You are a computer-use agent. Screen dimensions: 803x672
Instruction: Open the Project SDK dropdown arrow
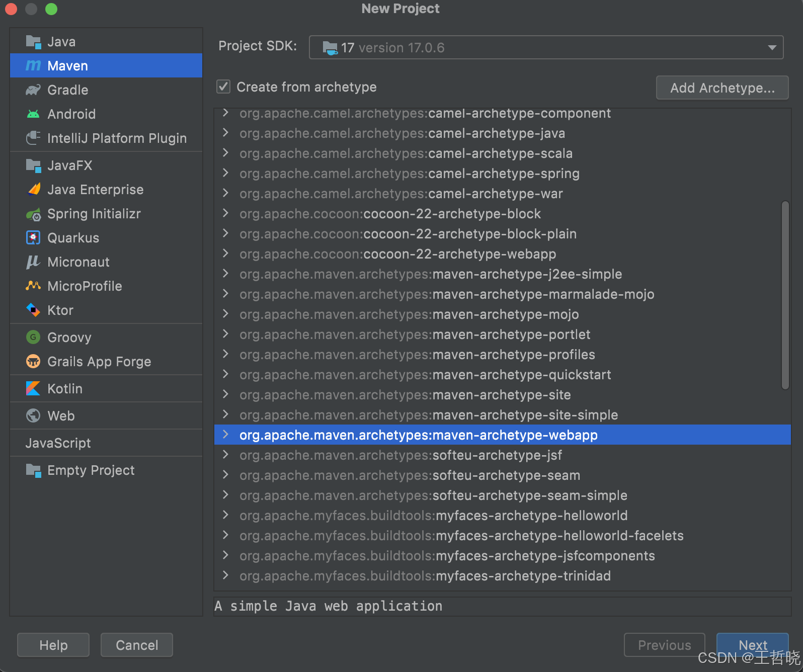click(x=772, y=48)
